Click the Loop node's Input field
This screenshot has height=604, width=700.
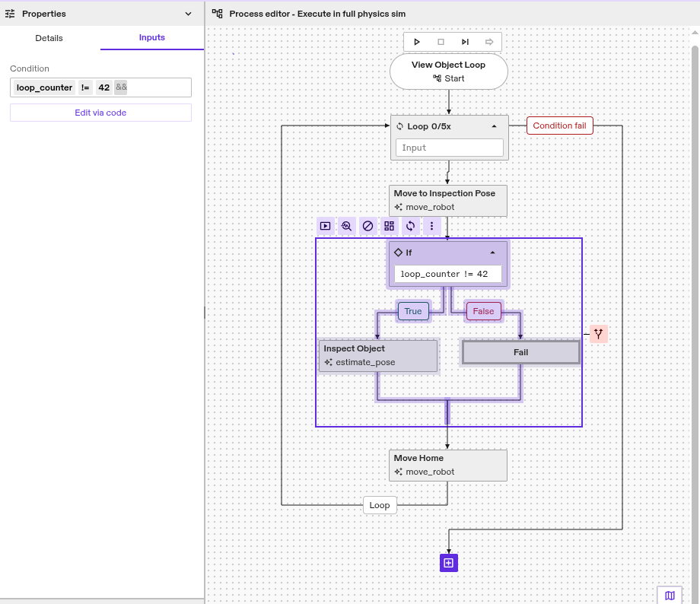tap(449, 148)
